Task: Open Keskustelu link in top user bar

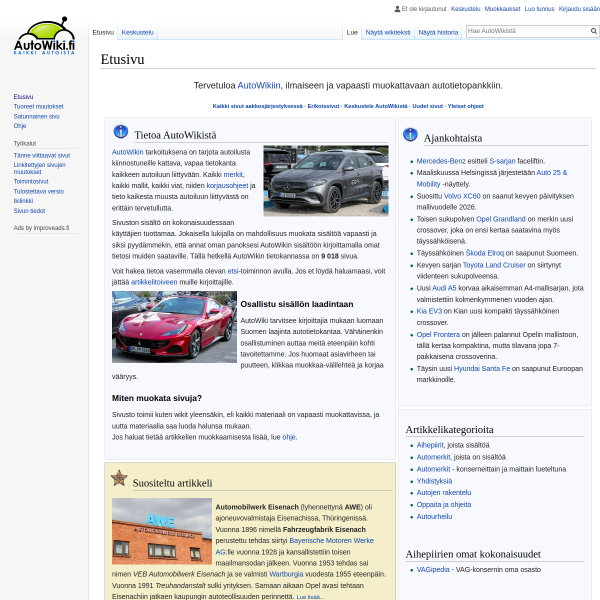Action: point(465,9)
